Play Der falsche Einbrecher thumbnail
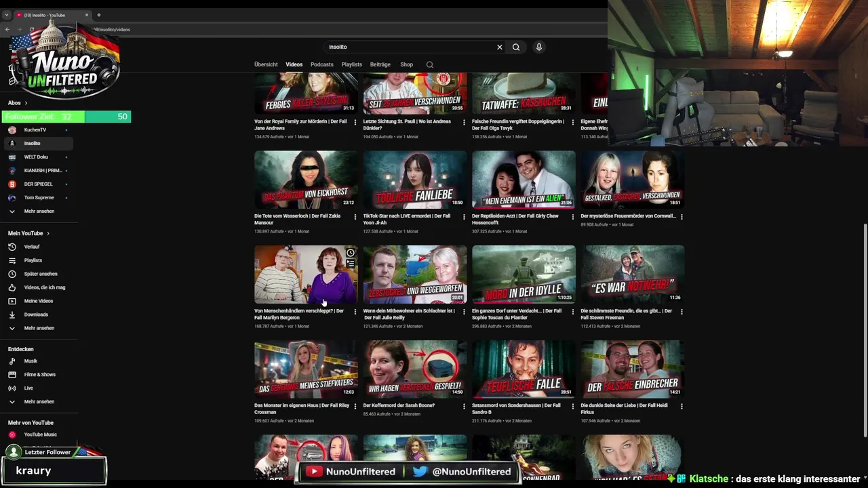Screen dimensions: 868x488 click(x=633, y=369)
